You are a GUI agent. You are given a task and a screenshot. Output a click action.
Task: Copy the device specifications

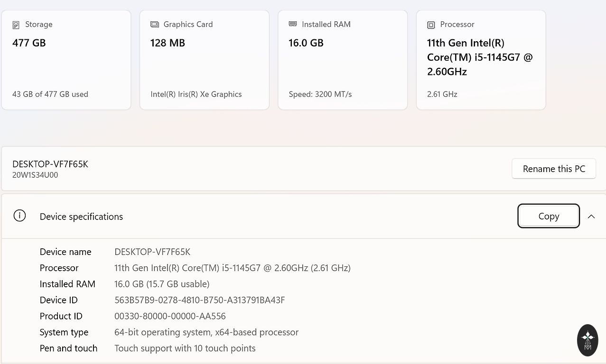tap(548, 216)
